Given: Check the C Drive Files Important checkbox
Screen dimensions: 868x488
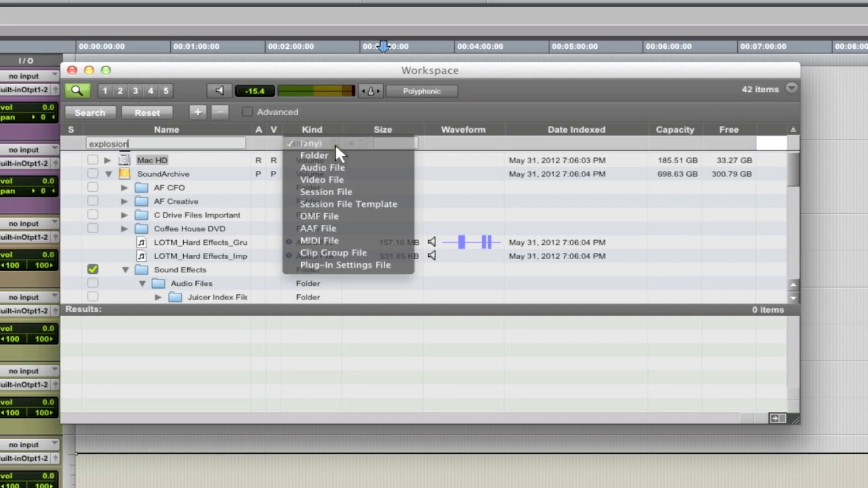Looking at the screenshot, I should pyautogui.click(x=93, y=215).
